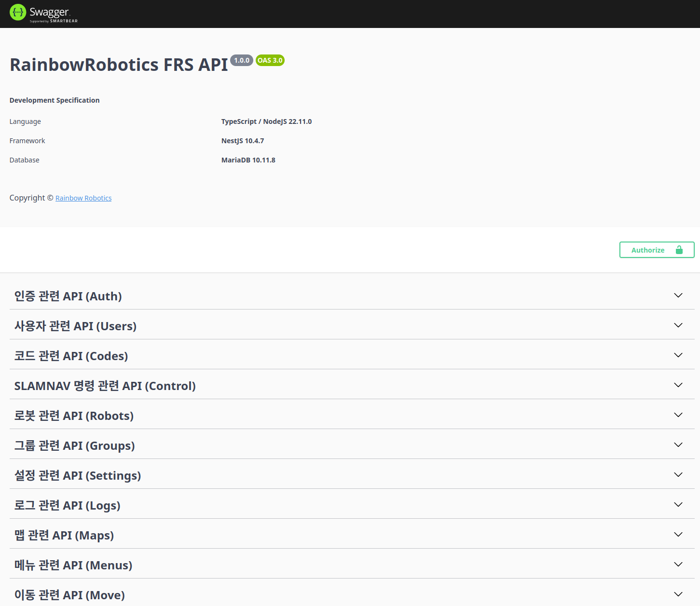Click the OAS 3.0 badge
Screen dimensions: 700x606
pyautogui.click(x=270, y=60)
